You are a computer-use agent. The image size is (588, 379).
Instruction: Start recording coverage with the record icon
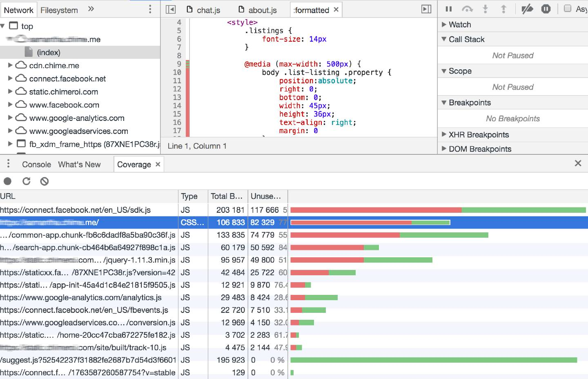(8, 181)
